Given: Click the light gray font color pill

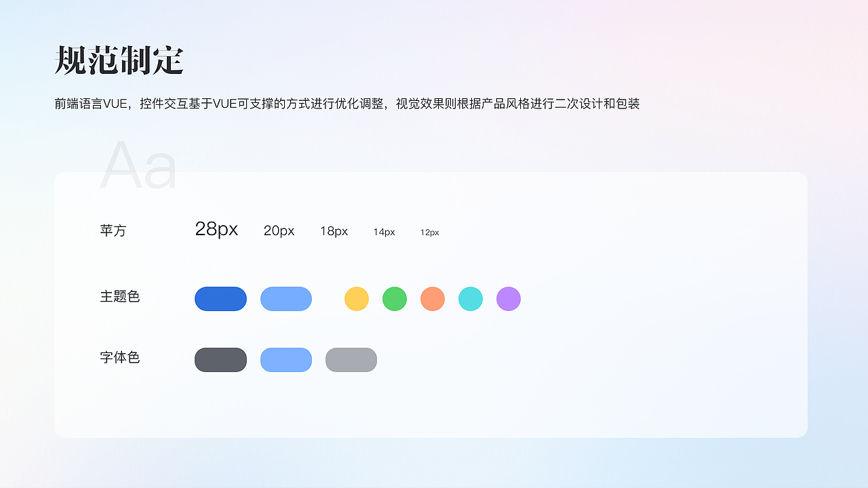Looking at the screenshot, I should 351,359.
